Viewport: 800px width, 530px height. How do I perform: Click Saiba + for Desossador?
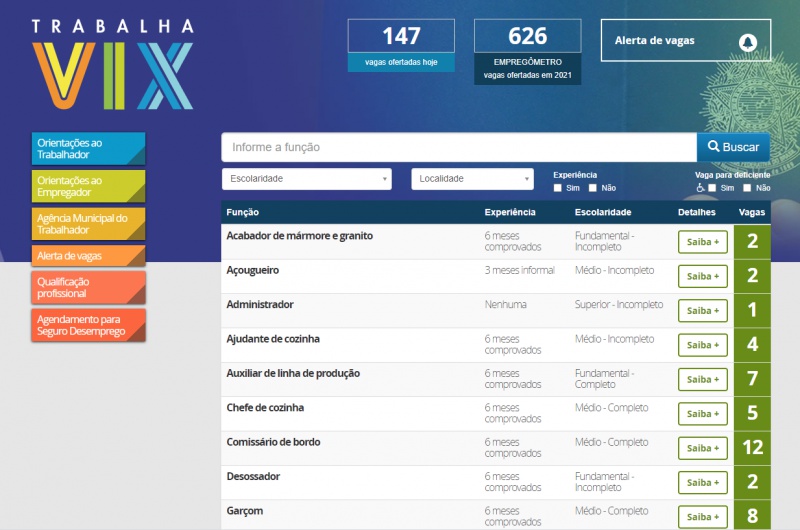point(703,483)
